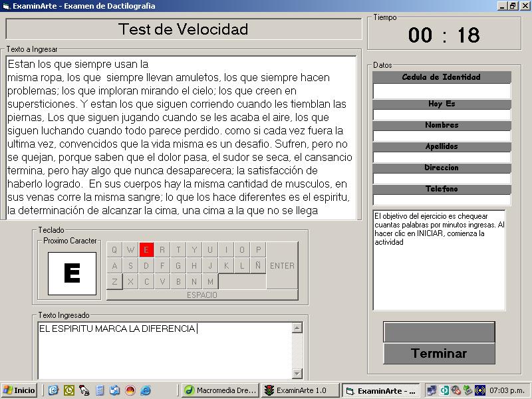532x399 pixels.
Task: Click the J key on virtual keyboard
Action: (x=210, y=265)
